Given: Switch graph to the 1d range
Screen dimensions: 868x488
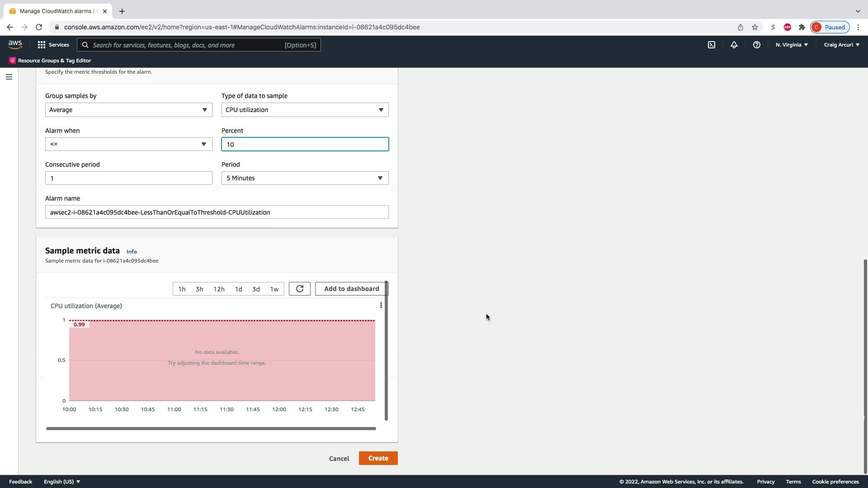Looking at the screenshot, I should (238, 289).
